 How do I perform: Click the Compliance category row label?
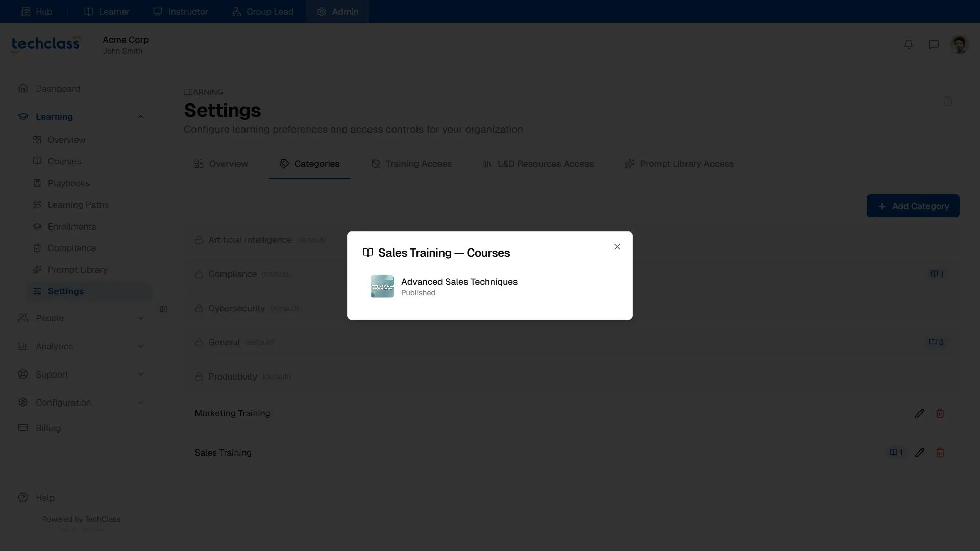(x=232, y=274)
